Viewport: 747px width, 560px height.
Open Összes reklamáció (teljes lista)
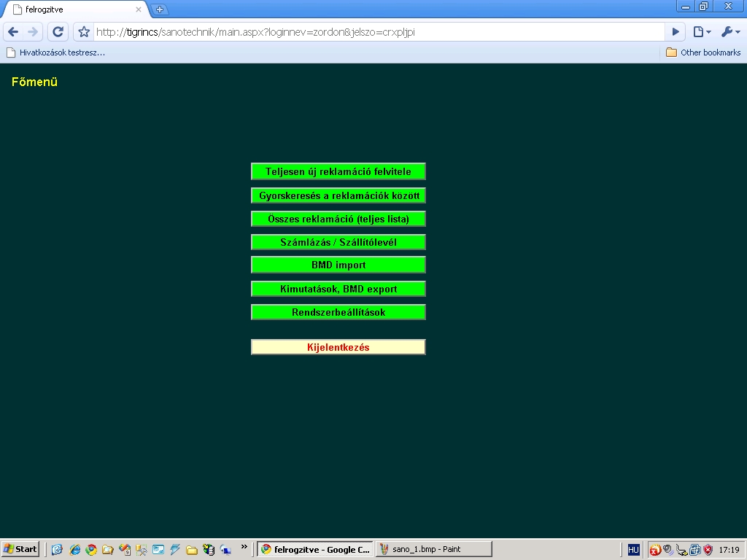point(338,219)
